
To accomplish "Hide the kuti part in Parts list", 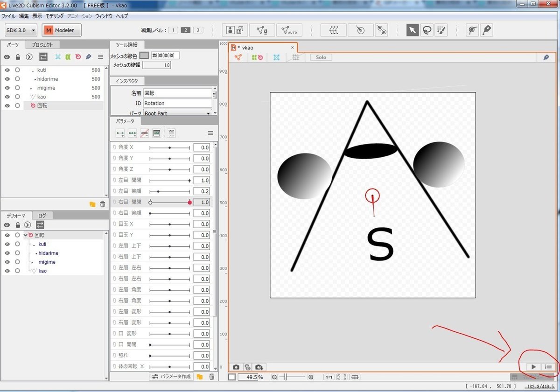I will tap(7, 70).
